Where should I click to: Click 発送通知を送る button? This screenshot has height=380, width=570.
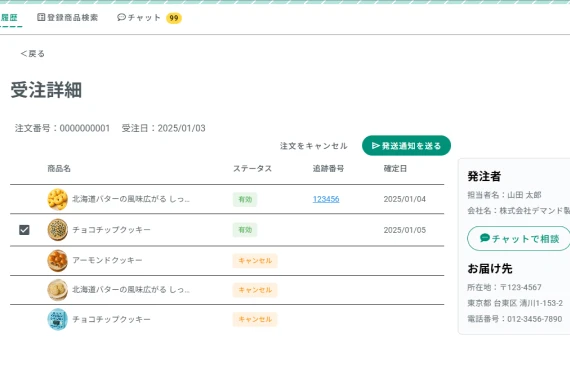406,145
